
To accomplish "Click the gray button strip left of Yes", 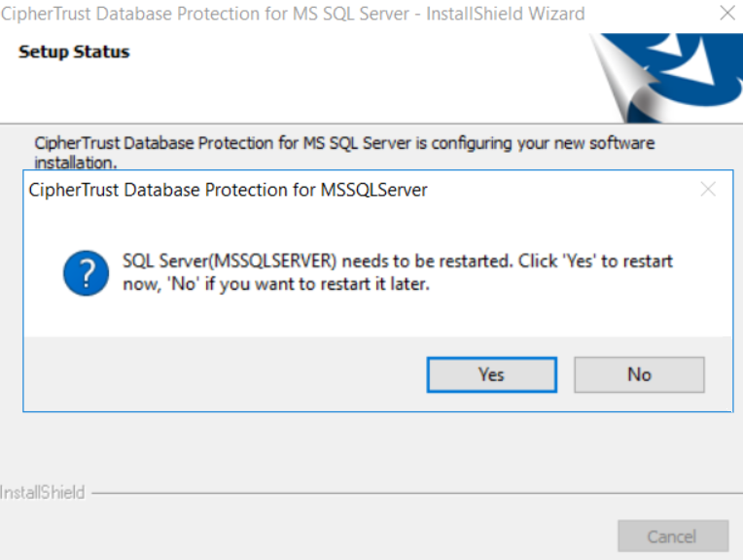I will pos(225,374).
